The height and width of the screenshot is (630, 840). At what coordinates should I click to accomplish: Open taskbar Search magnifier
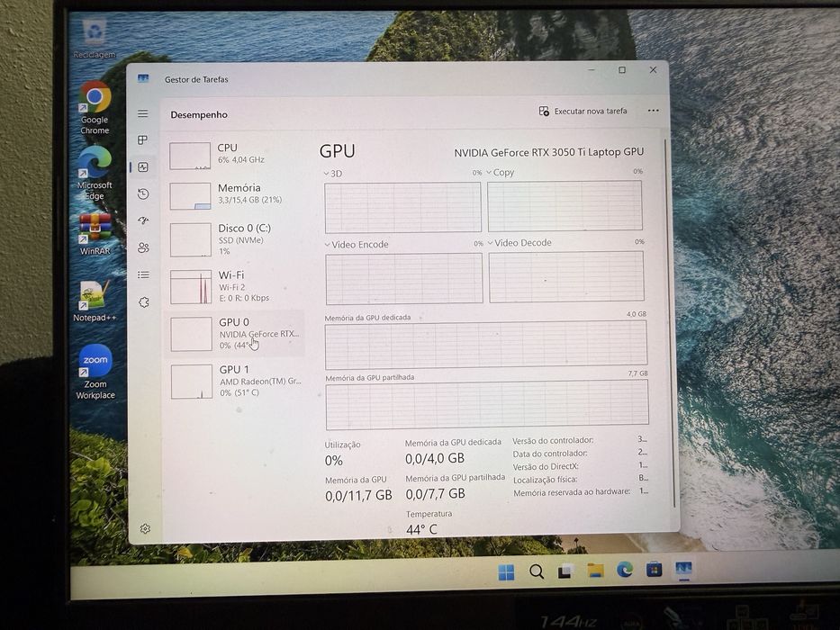537,571
